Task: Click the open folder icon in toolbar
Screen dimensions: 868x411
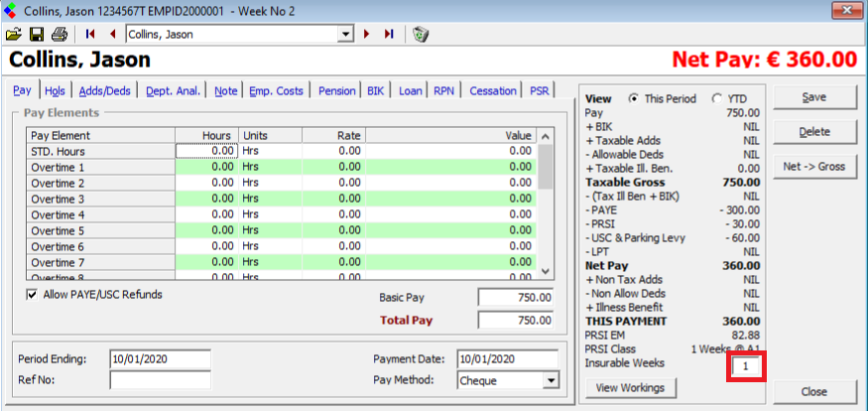Action: click(x=14, y=34)
